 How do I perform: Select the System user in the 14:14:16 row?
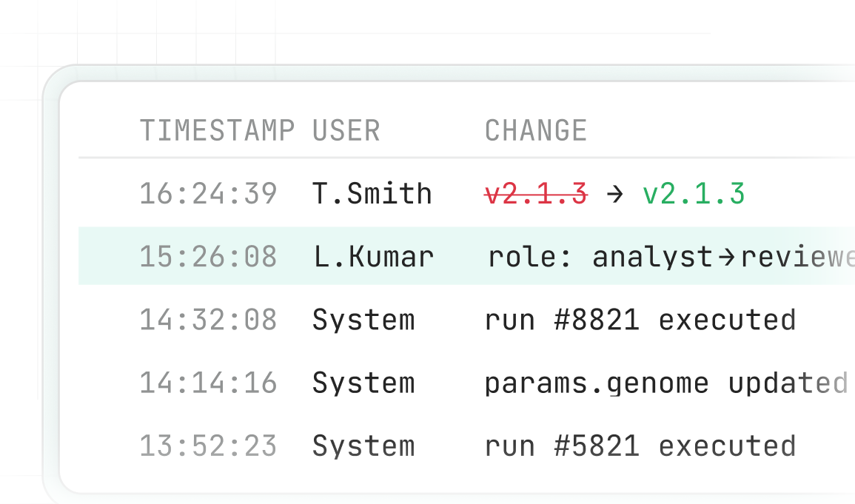point(363,383)
